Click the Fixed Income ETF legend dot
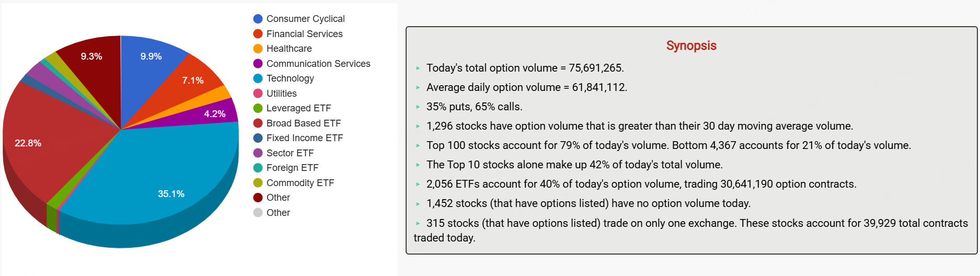Screen dimensions: 980x276 [x=258, y=138]
